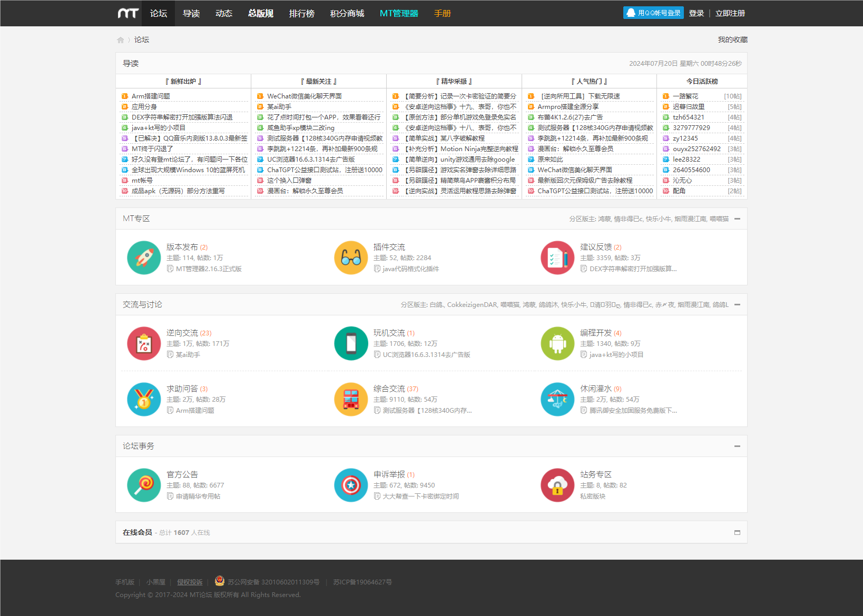Open latest post 腾讯御安全加固服务免费版下...
Screen dimensions: 863x616
(x=633, y=410)
